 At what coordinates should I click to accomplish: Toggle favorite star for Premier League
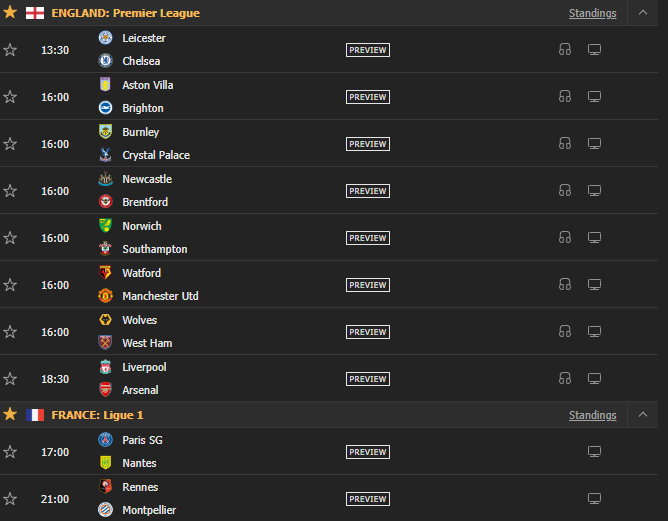tap(10, 12)
